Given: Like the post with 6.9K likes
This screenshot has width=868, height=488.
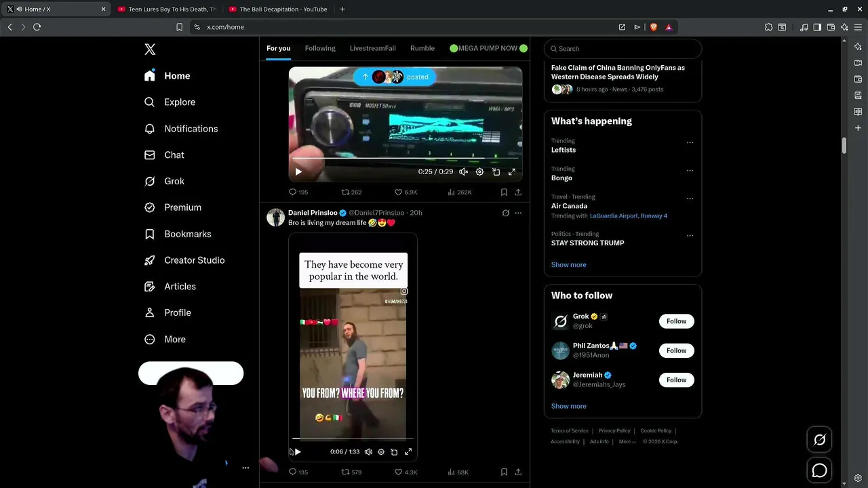Looking at the screenshot, I should coord(406,192).
